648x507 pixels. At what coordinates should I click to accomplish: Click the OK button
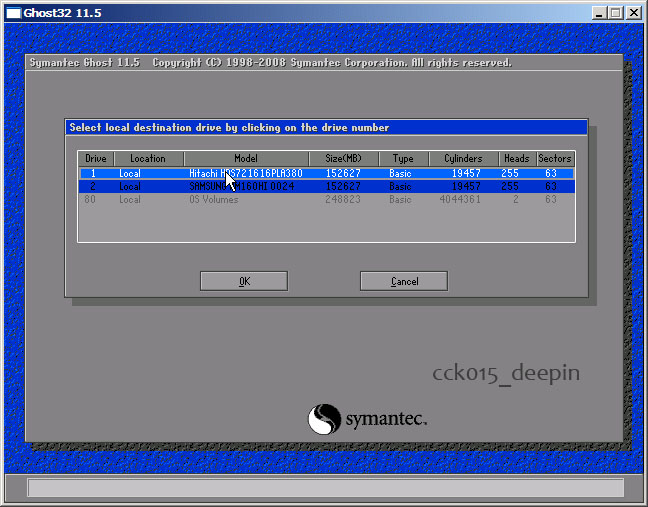(244, 281)
